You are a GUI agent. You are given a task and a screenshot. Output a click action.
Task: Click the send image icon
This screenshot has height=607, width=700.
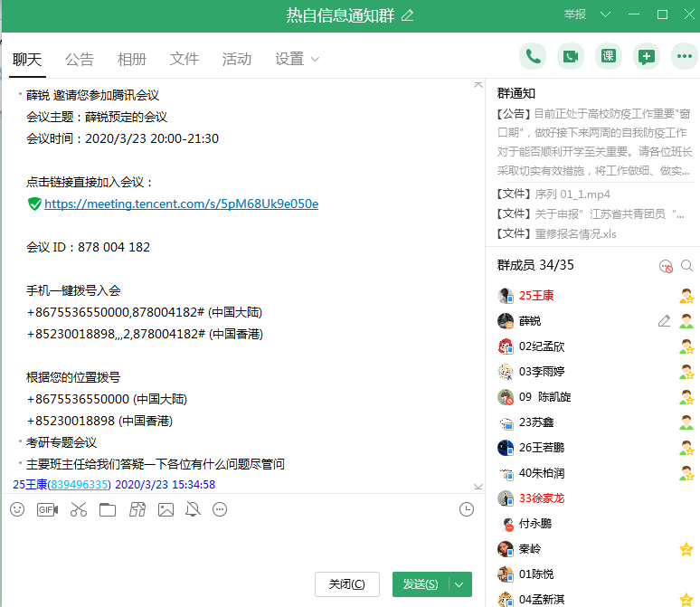click(166, 509)
